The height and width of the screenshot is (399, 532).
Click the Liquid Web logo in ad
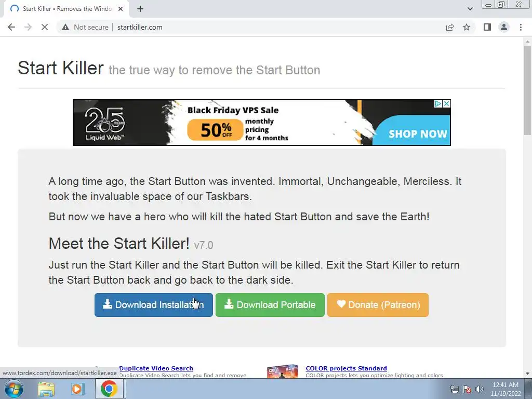[104, 124]
